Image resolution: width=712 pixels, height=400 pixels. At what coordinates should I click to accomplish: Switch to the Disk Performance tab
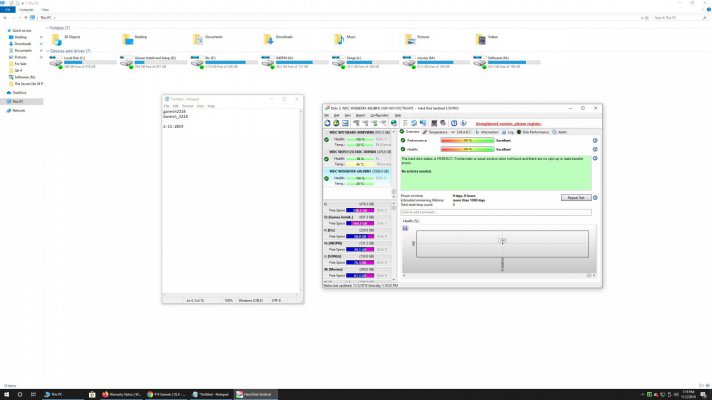point(533,132)
